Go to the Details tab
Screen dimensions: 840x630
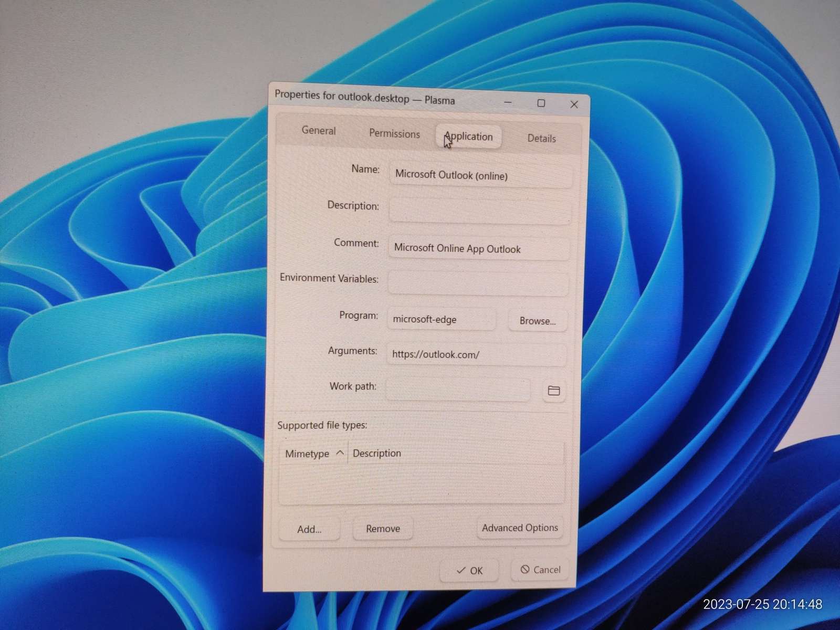(x=541, y=139)
